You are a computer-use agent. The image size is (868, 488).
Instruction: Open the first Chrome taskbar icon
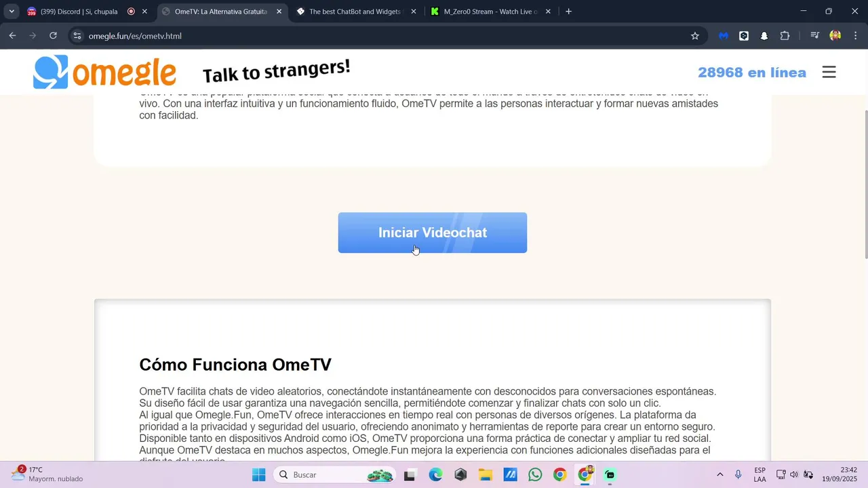(559, 474)
